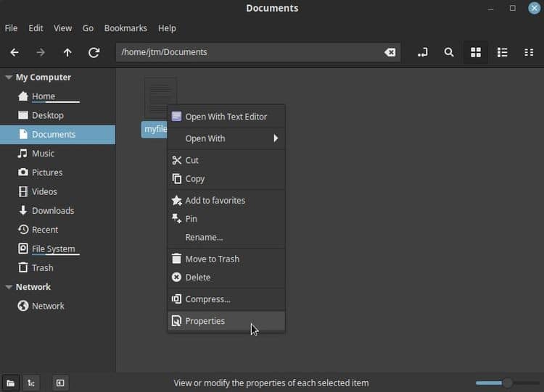The width and height of the screenshot is (544, 392).
Task: Open Downloads in the sidebar
Action: 57,211
